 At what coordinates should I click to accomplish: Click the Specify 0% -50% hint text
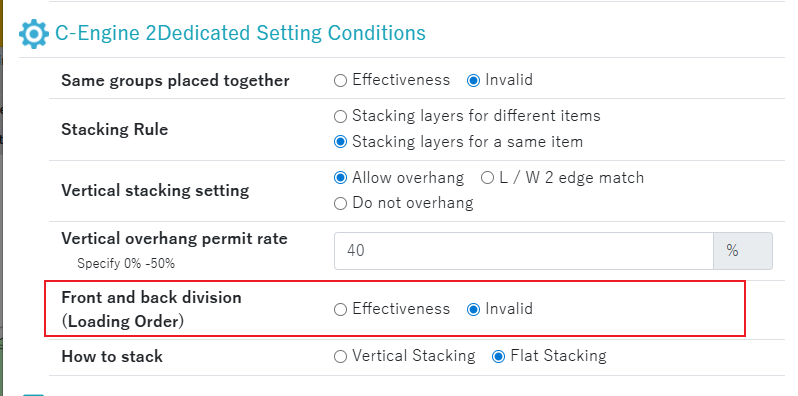coord(126,264)
